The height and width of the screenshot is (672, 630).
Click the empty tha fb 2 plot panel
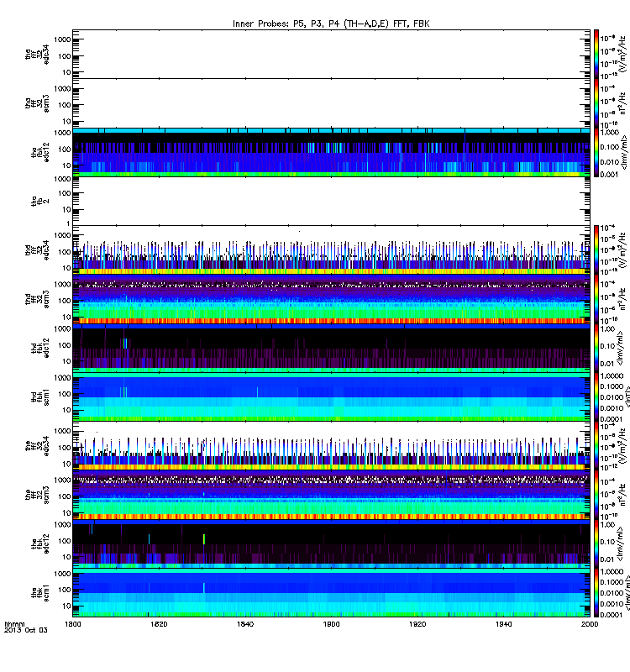click(331, 201)
